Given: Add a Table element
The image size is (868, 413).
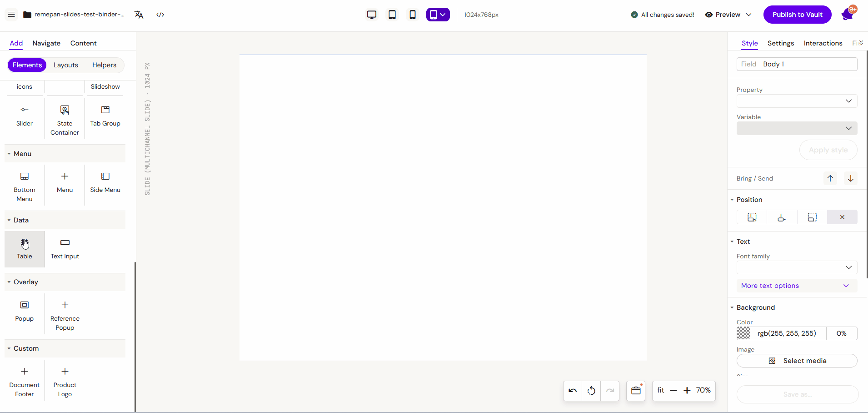Looking at the screenshot, I should [x=25, y=249].
